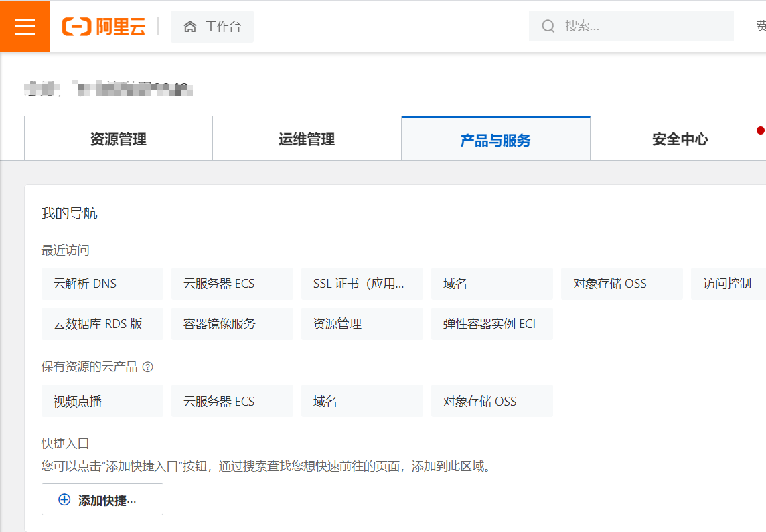This screenshot has width=766, height=532.
Task: Open 弹性容器实例 ECI
Action: click(492, 324)
